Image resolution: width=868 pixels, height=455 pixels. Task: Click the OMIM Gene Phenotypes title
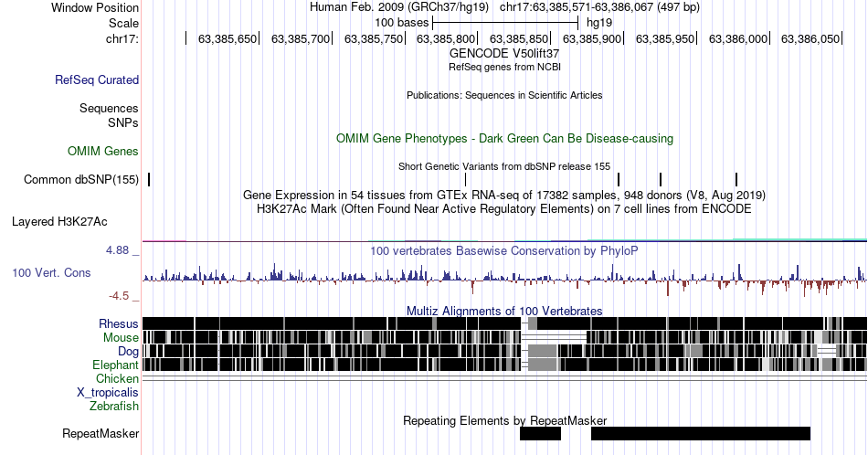[x=504, y=138]
